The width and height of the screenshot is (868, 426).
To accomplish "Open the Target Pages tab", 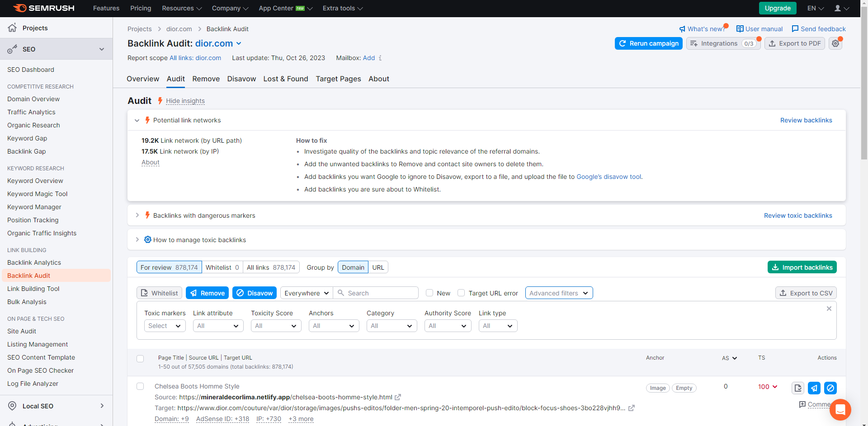I will 338,79.
